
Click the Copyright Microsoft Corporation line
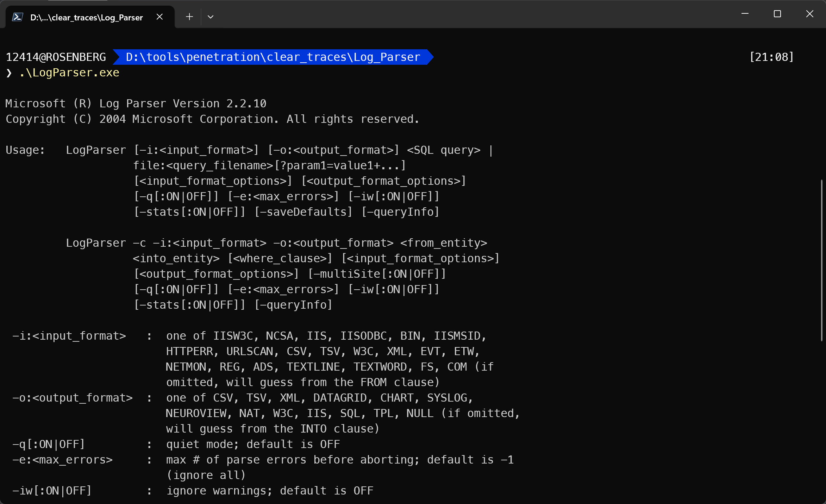coord(212,119)
